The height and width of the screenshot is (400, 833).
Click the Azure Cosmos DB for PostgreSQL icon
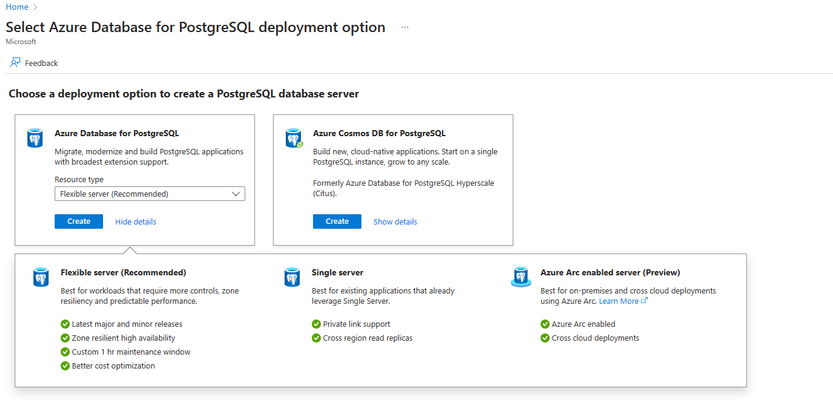coord(293,138)
